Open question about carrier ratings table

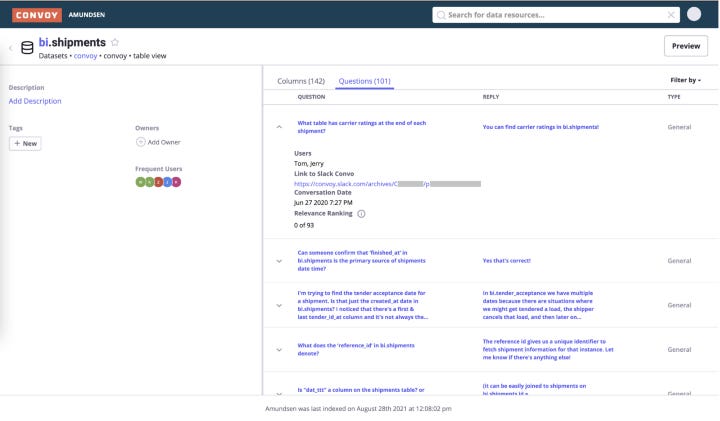point(362,127)
